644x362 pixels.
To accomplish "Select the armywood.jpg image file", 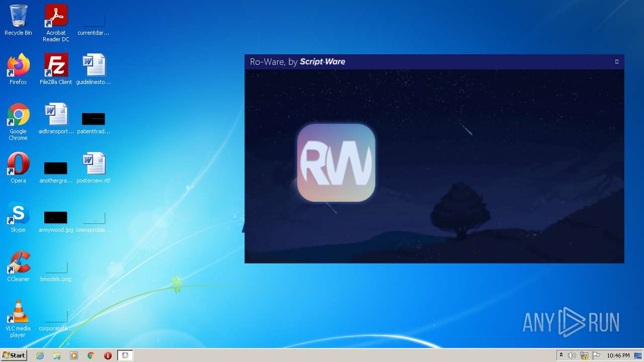I will coord(56,221).
